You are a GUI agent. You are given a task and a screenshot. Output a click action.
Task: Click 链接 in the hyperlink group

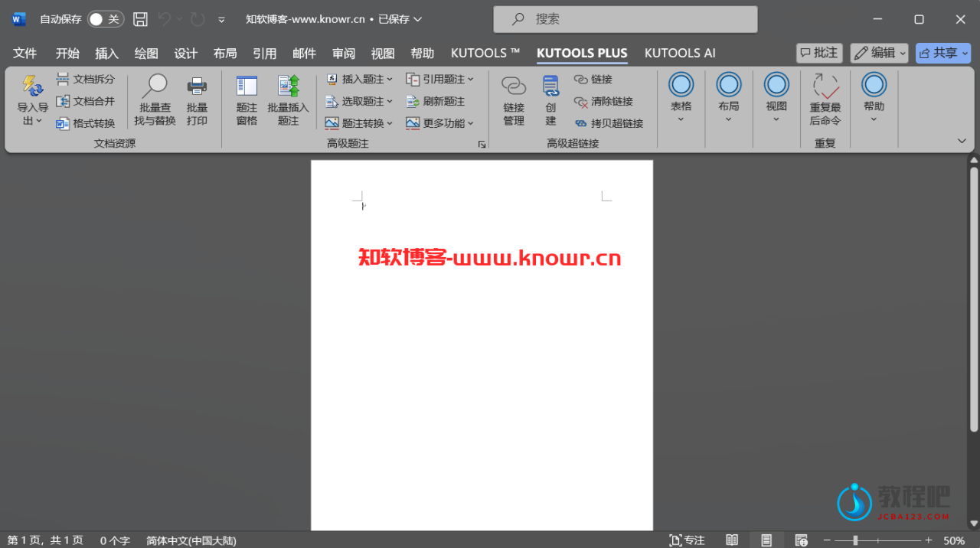593,79
